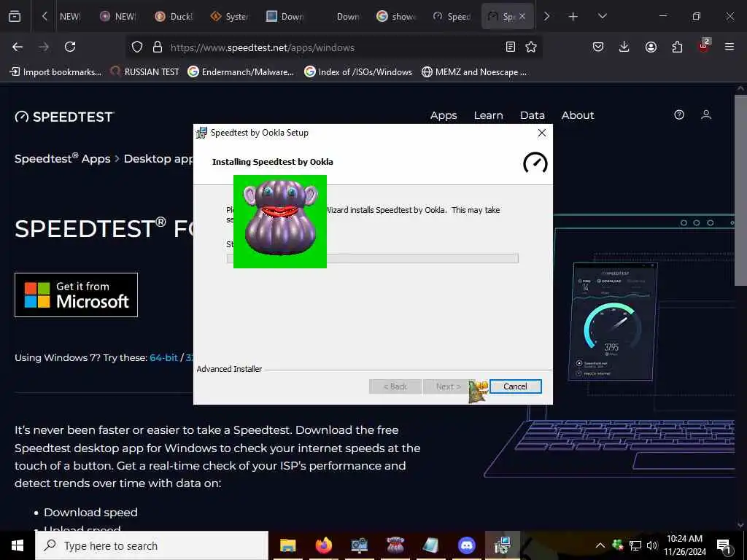Open extensions puzzle icon
This screenshot has height=560, width=747.
click(x=677, y=47)
